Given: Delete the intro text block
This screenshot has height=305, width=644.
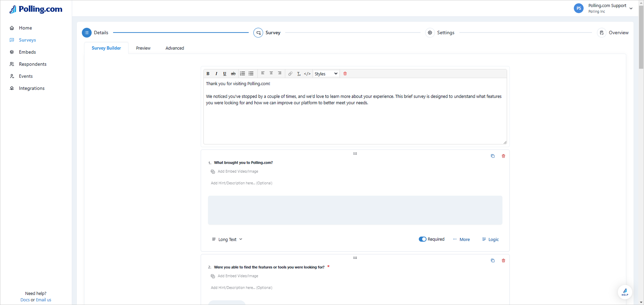Looking at the screenshot, I should click(345, 74).
